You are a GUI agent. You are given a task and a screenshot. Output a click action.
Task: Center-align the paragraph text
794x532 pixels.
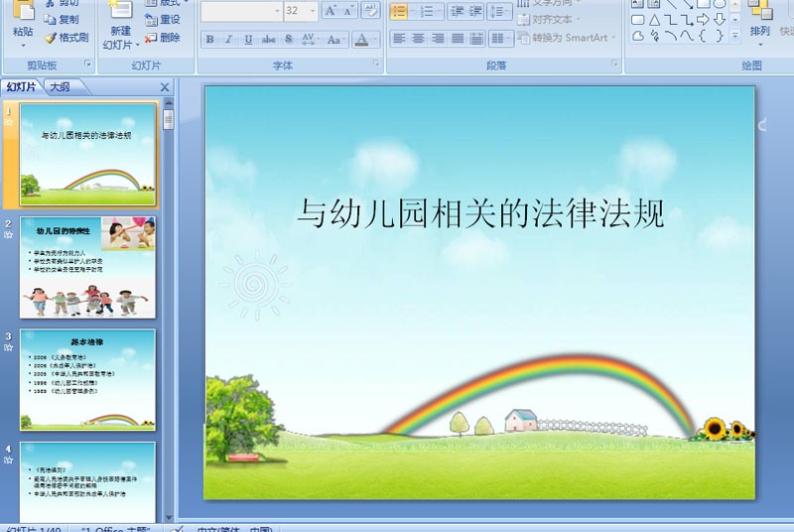[418, 39]
